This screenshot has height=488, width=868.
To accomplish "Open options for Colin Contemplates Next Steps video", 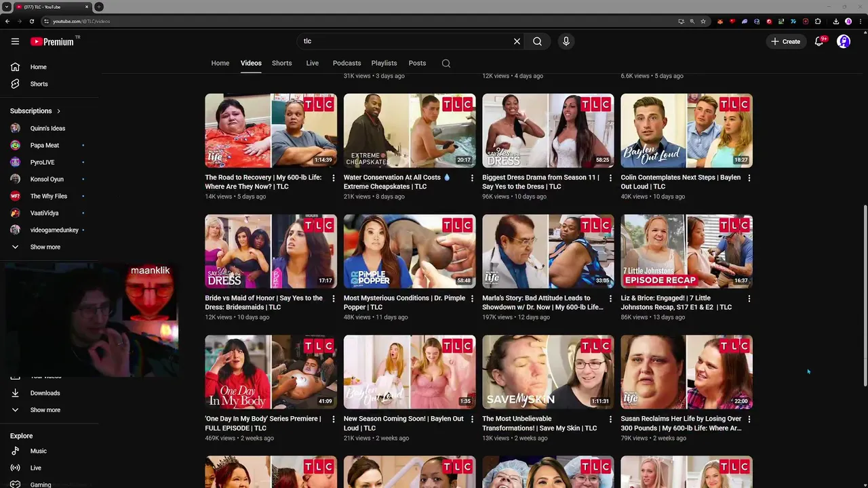I will (749, 178).
